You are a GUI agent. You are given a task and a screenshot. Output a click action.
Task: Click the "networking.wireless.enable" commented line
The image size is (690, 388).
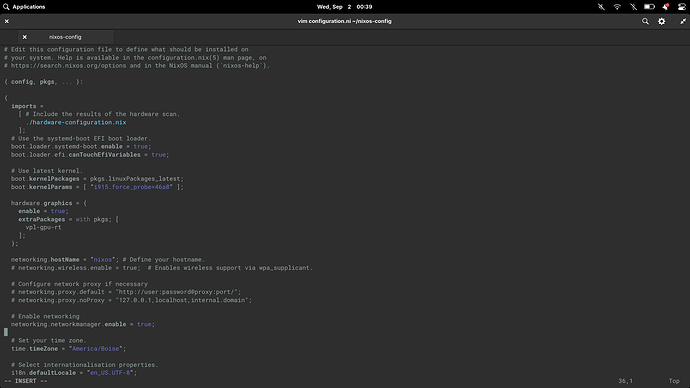pos(162,268)
